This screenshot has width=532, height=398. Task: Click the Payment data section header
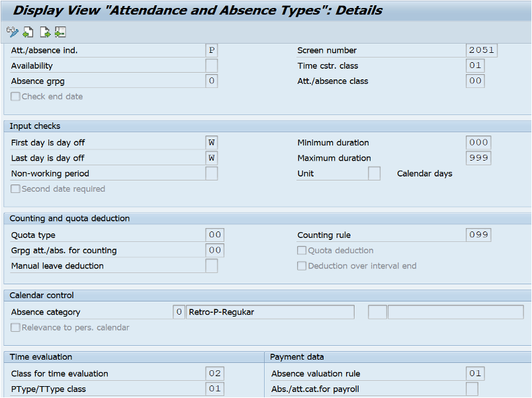[x=297, y=357]
